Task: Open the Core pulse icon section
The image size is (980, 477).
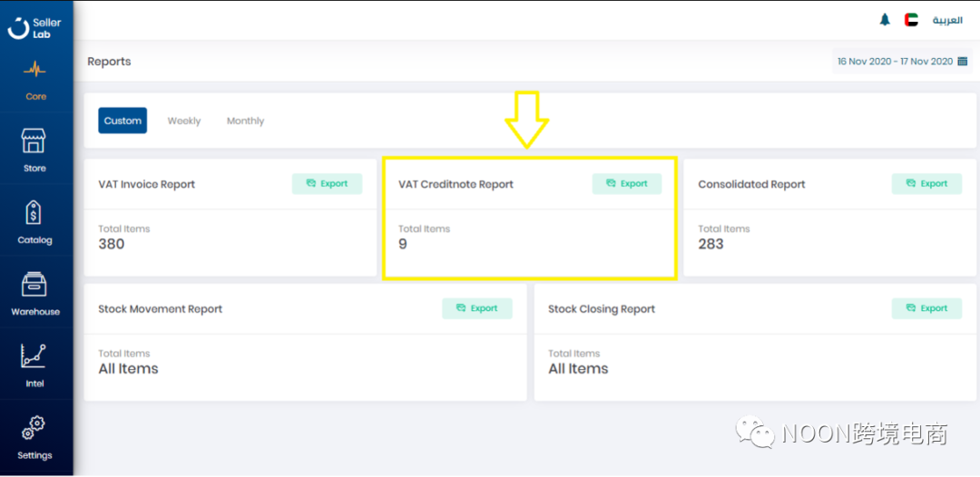Action: point(34,70)
